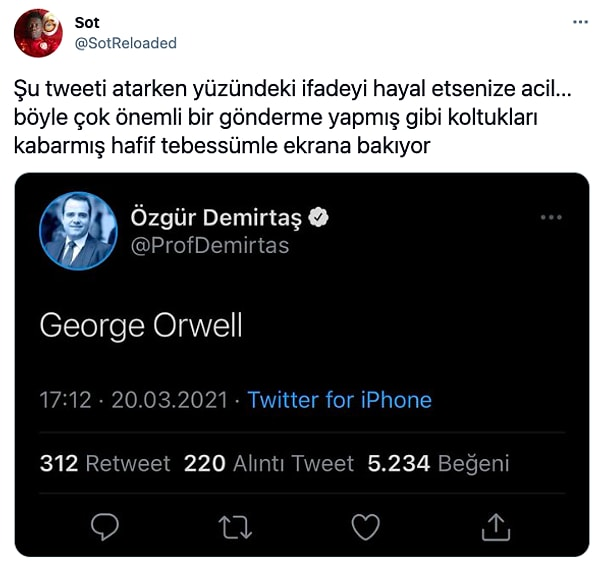600x564 pixels.
Task: Open the 220 Alıntı Tweet list
Action: coord(270,463)
